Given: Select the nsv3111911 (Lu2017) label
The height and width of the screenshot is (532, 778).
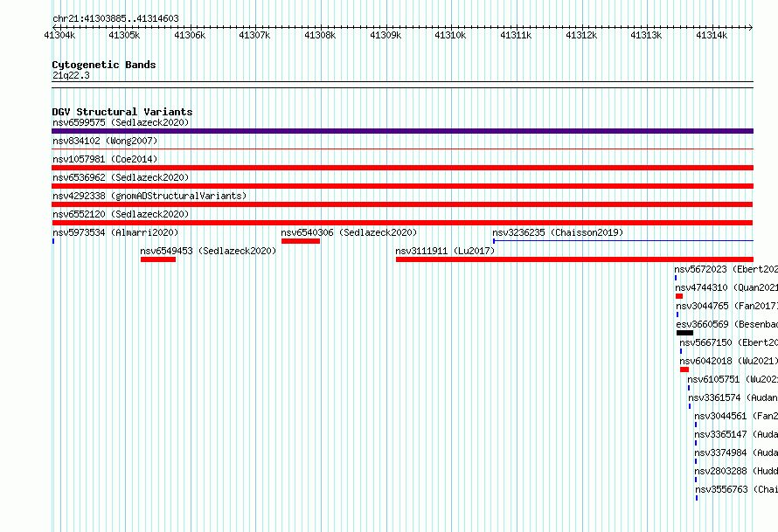Looking at the screenshot, I should pos(446,251).
